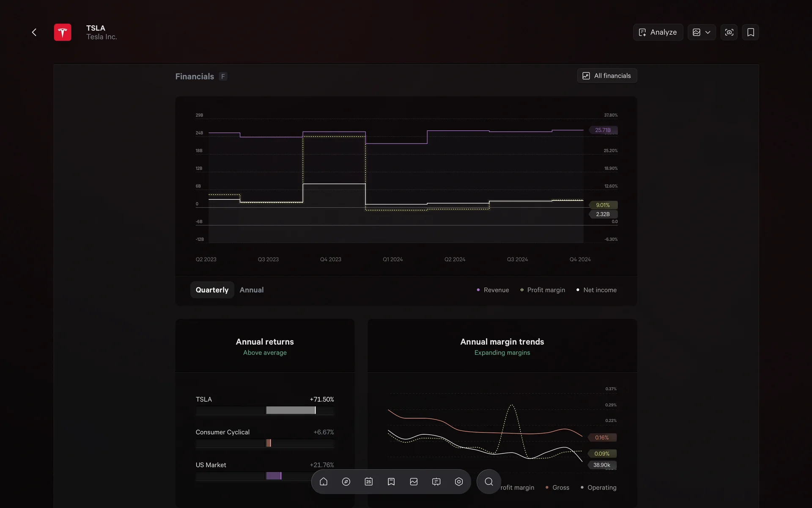Toggle the Profit margin series in the Financials chart legend
The image size is (812, 508).
pos(543,290)
